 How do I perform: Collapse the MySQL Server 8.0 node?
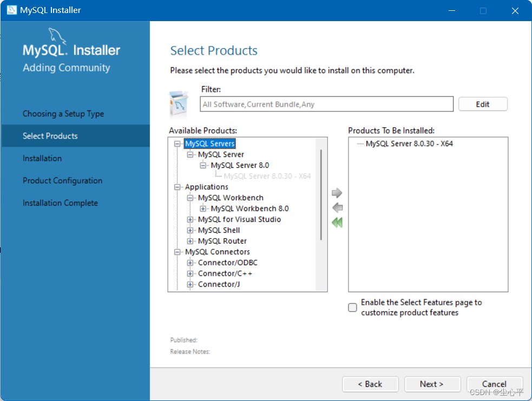click(203, 166)
